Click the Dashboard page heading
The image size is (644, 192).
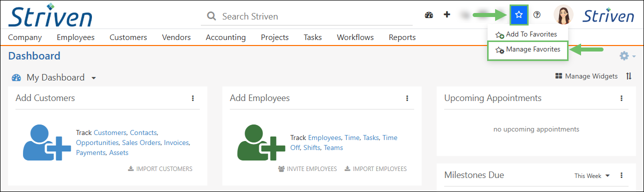34,56
